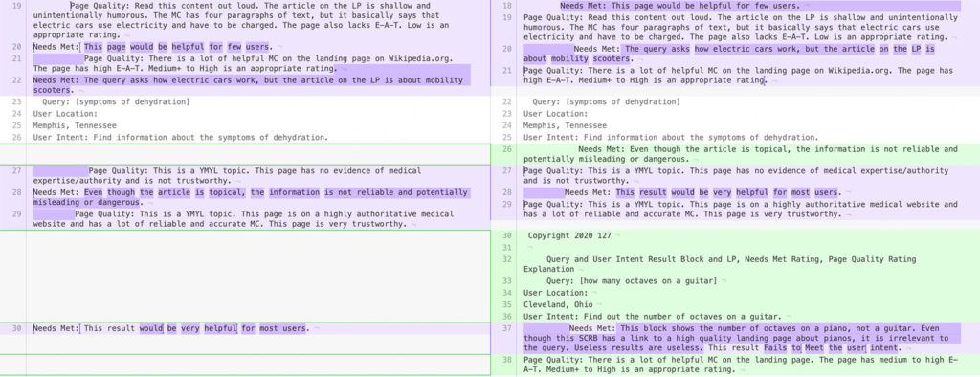Click 'Copyright 2020 127' in the right pane

(x=569, y=235)
